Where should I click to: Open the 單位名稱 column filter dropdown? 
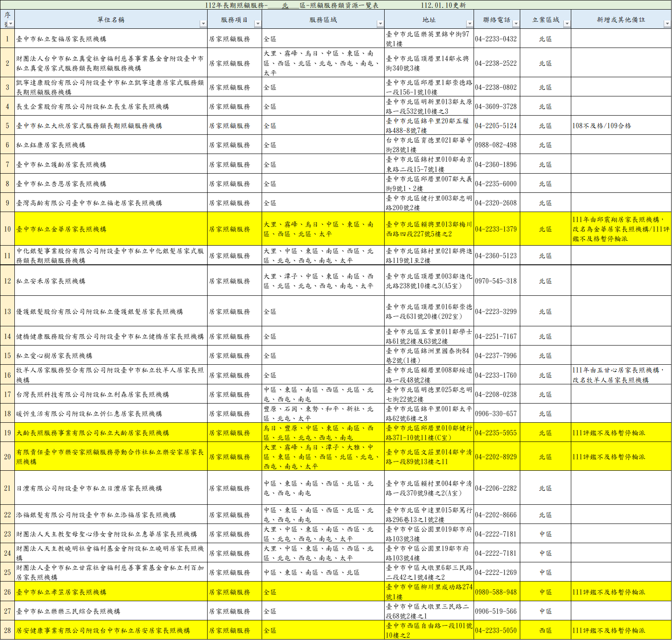point(203,24)
